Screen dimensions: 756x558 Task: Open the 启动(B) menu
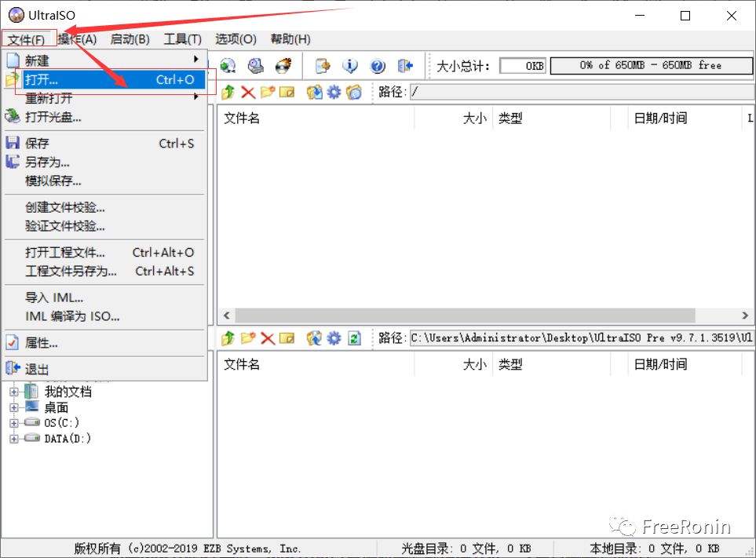(130, 39)
